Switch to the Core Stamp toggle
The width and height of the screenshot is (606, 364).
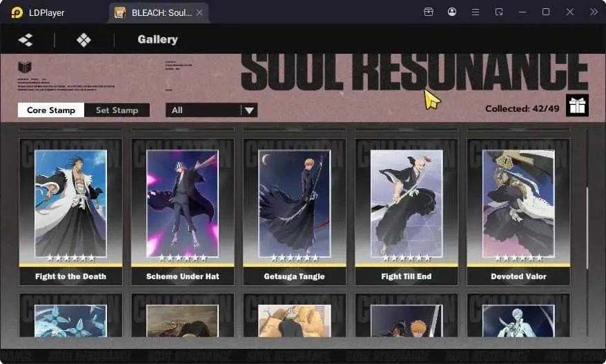tap(51, 110)
